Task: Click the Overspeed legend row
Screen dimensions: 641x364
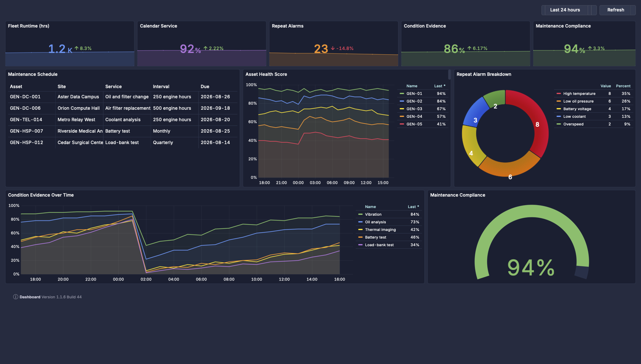Action: 594,124
